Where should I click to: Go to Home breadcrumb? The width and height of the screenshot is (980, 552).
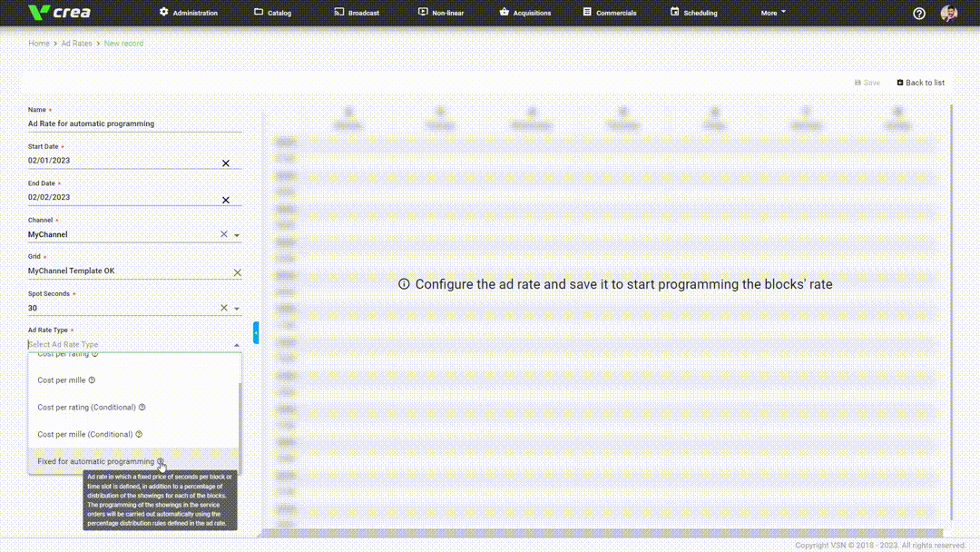click(x=39, y=44)
